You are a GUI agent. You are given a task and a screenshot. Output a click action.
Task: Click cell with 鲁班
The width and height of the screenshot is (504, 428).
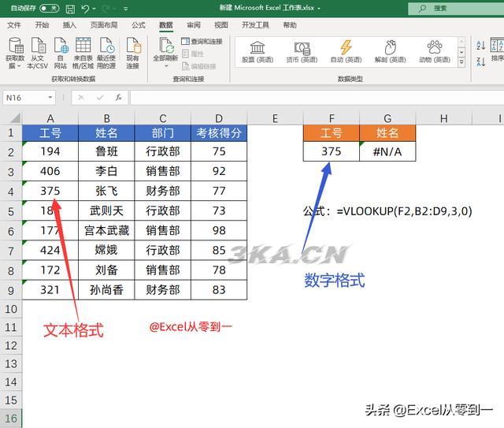tap(106, 151)
